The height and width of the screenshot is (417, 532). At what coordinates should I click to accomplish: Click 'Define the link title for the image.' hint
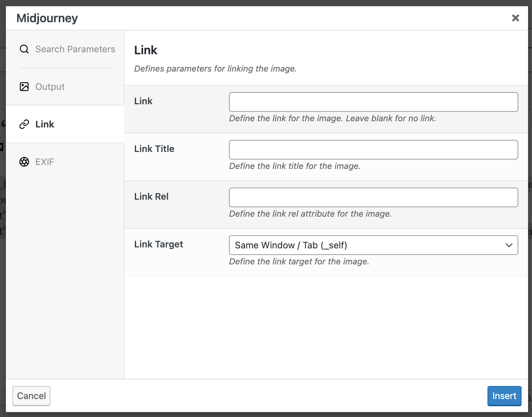294,166
